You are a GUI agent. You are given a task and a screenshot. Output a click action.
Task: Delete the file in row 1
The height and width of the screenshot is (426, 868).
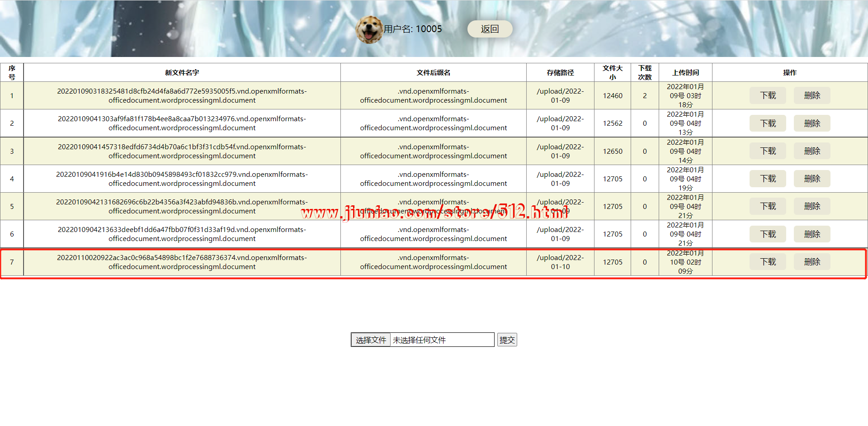click(x=811, y=95)
